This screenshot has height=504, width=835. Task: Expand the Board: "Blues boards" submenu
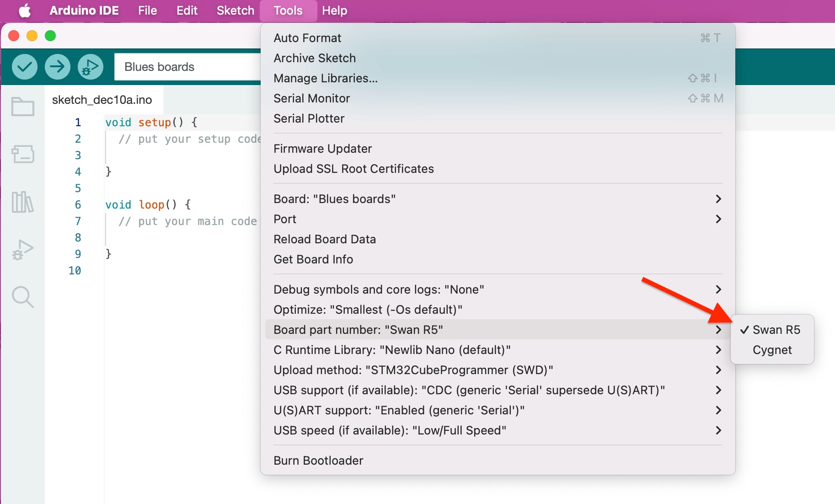point(498,199)
